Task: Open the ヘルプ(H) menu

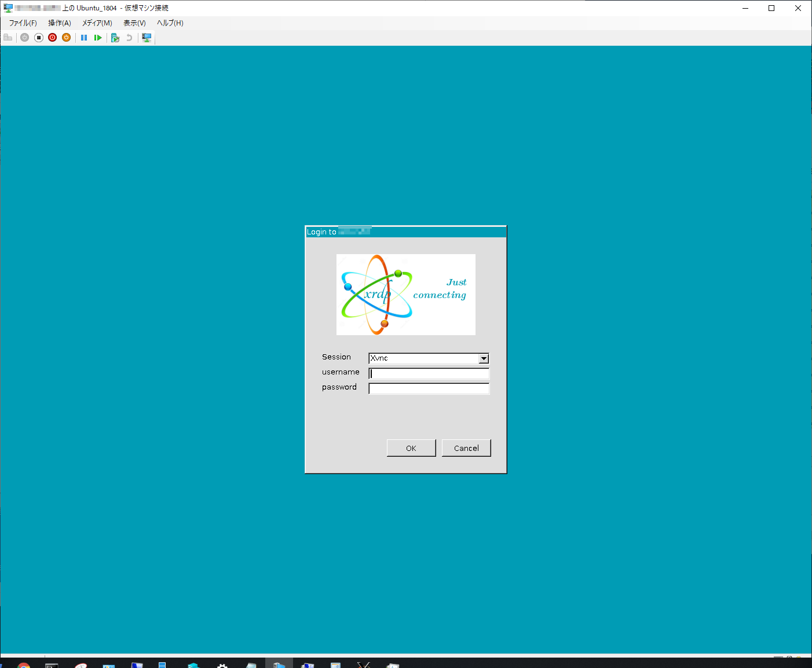Action: (170, 23)
